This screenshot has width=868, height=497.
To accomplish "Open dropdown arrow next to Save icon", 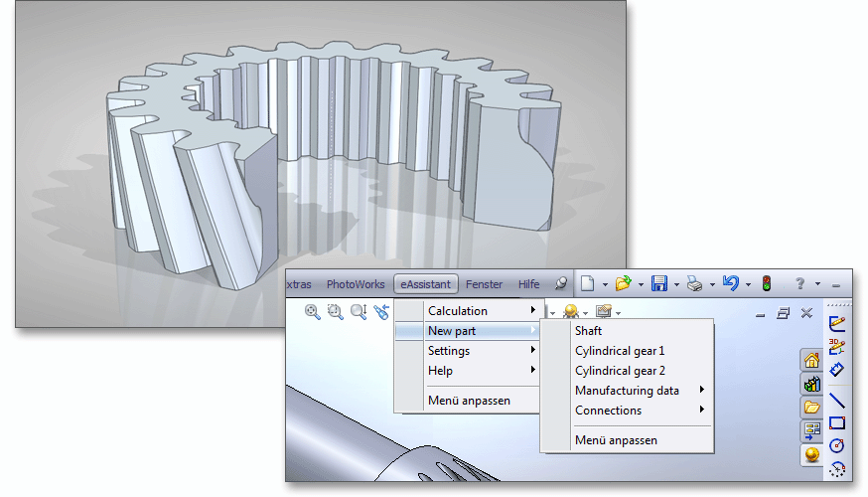I will pyautogui.click(x=676, y=285).
